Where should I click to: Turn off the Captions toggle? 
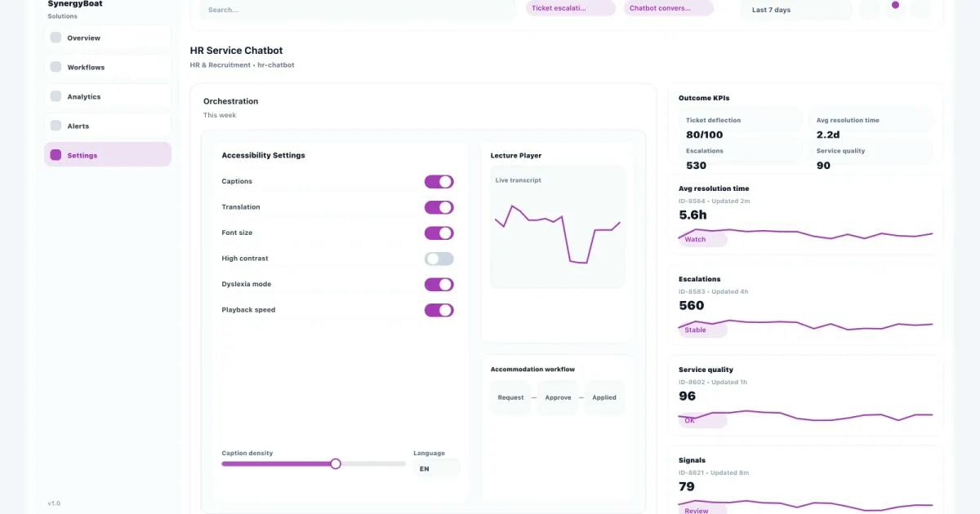pos(439,182)
